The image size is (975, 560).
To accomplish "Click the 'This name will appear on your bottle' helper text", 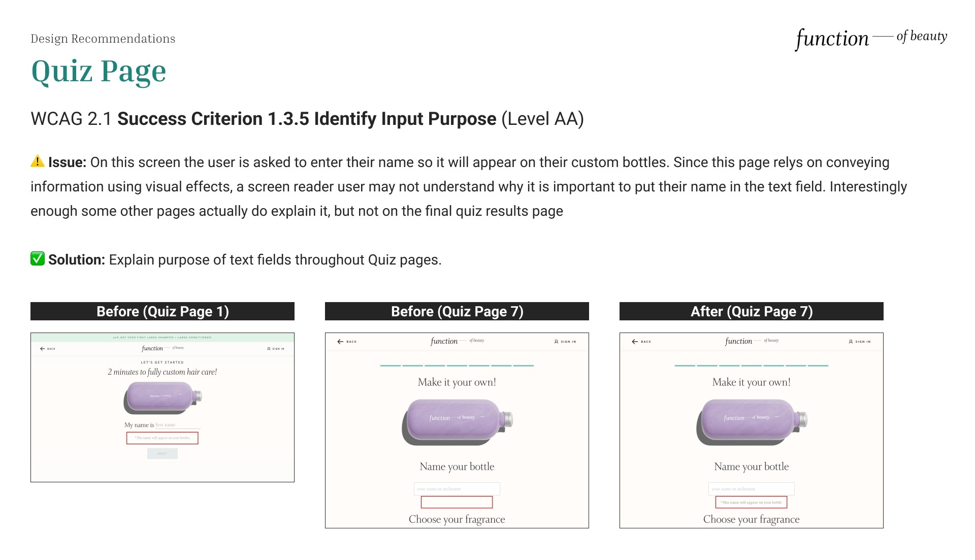I will tap(752, 502).
